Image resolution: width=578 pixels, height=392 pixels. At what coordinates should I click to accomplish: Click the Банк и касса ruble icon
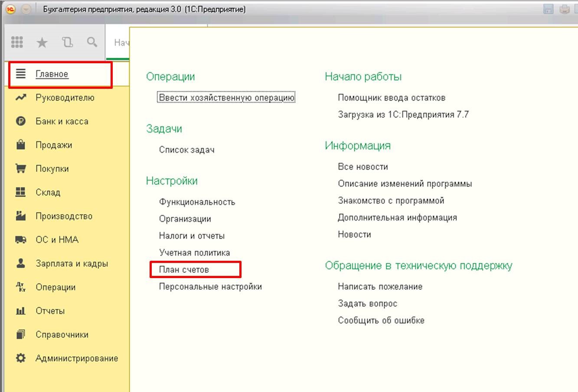coord(21,121)
